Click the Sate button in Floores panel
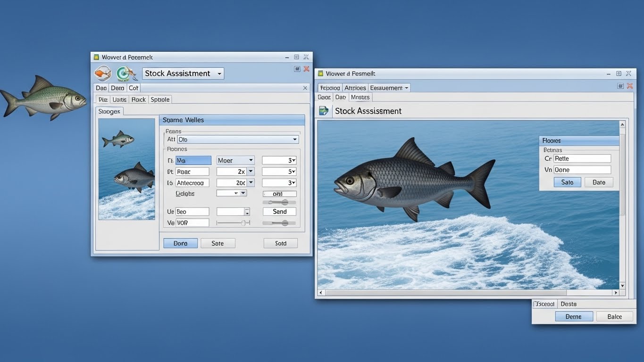This screenshot has height=362, width=644. click(x=567, y=182)
